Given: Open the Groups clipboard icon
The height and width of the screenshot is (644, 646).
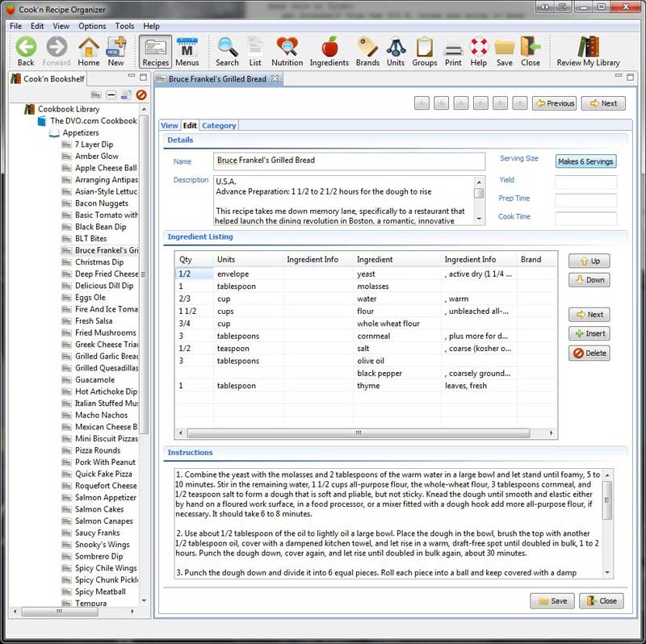Looking at the screenshot, I should pos(425,52).
